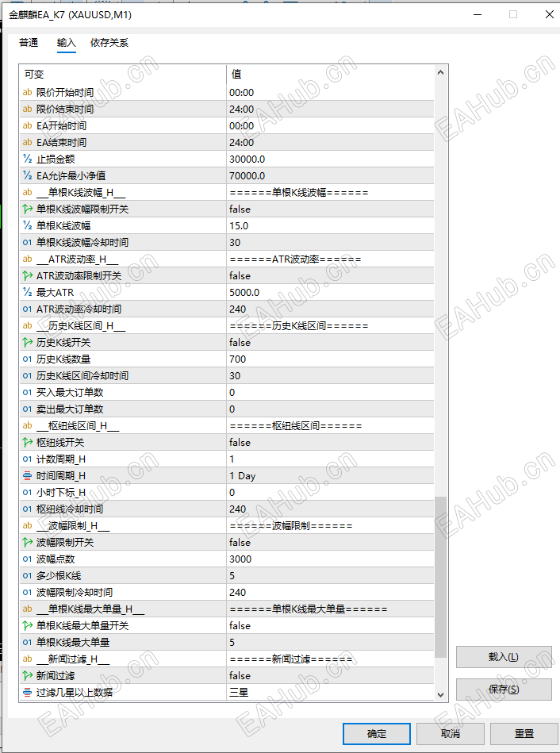Click the double-type icon beside 止损金额
The image size is (560, 753).
[x=28, y=159]
